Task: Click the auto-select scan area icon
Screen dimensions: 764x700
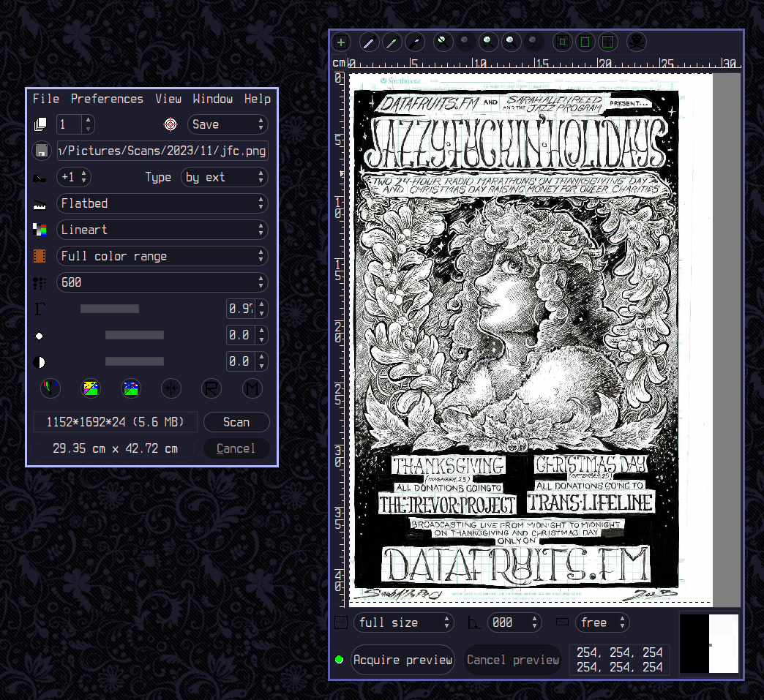Action: (x=561, y=42)
